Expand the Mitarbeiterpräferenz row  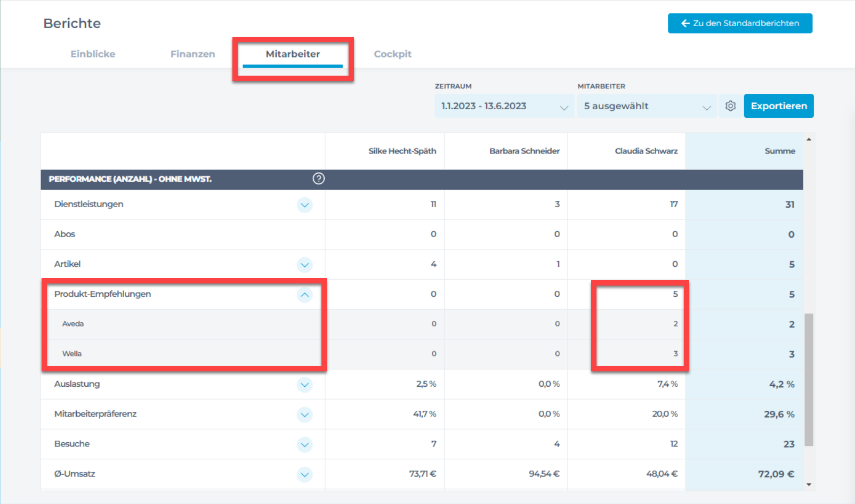(304, 414)
